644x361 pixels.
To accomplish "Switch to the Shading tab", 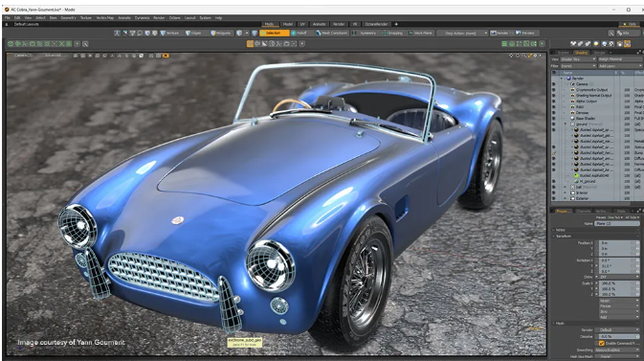I will tap(581, 53).
